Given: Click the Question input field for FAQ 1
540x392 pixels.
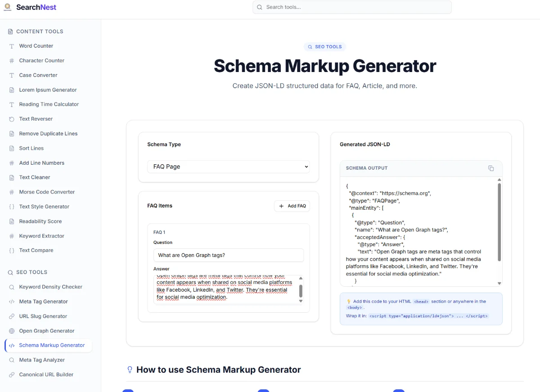Looking at the screenshot, I should (x=228, y=255).
